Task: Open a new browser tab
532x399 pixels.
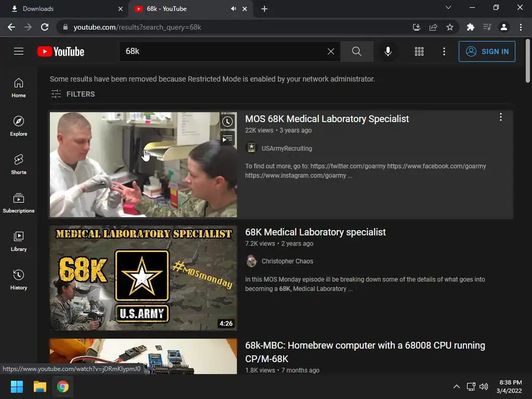Action: pos(264,9)
